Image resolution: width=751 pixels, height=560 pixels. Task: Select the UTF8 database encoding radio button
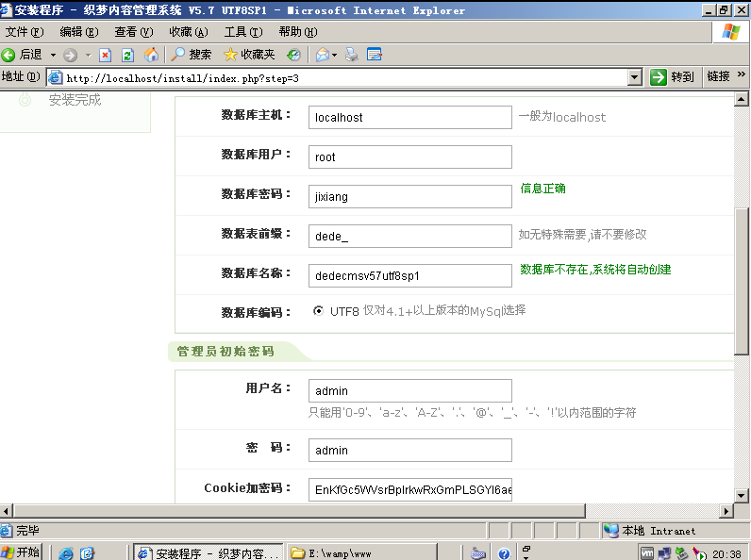point(318,310)
